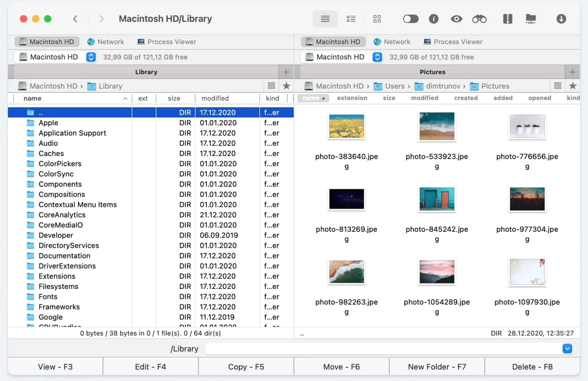Open the downloads queue arrow icon

pyautogui.click(x=561, y=19)
